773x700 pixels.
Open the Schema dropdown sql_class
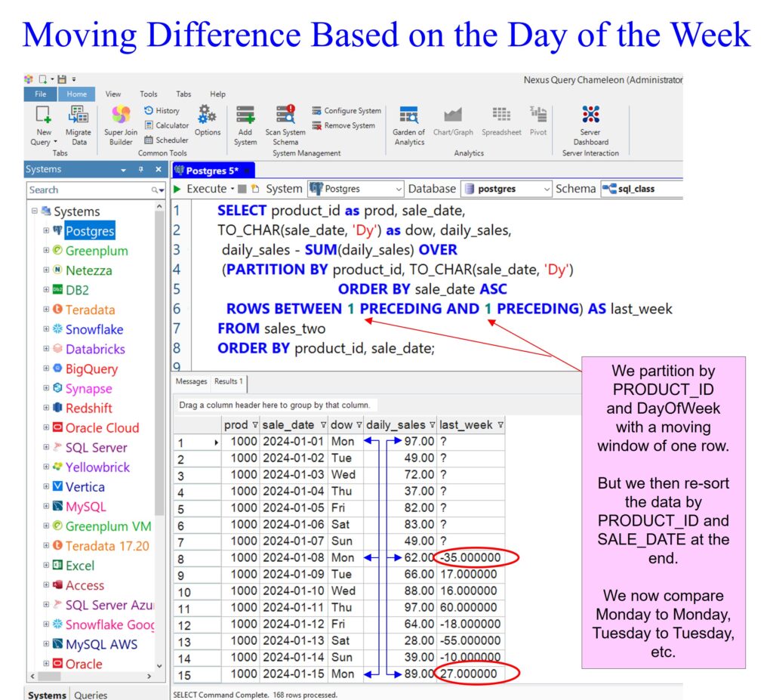642,189
